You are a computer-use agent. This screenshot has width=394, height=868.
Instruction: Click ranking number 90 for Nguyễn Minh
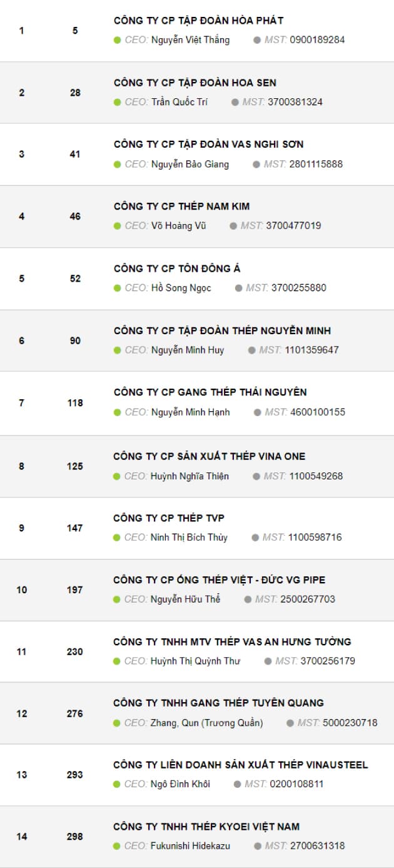click(75, 340)
